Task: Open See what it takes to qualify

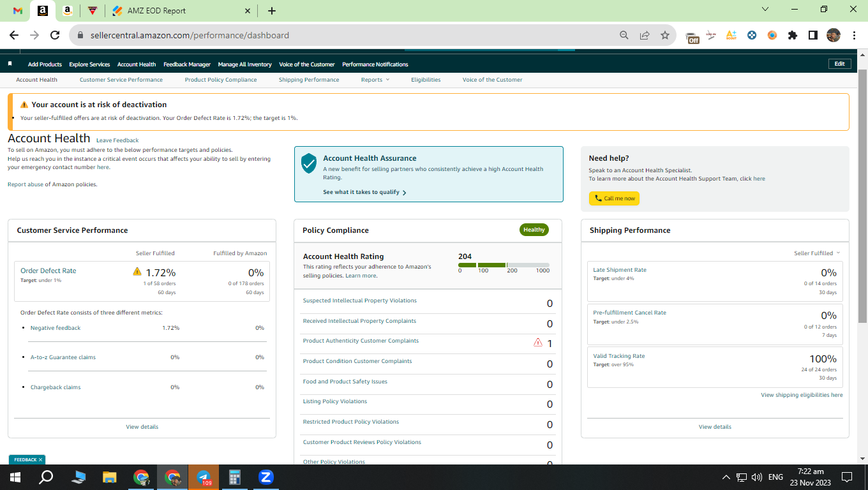Action: 364,192
